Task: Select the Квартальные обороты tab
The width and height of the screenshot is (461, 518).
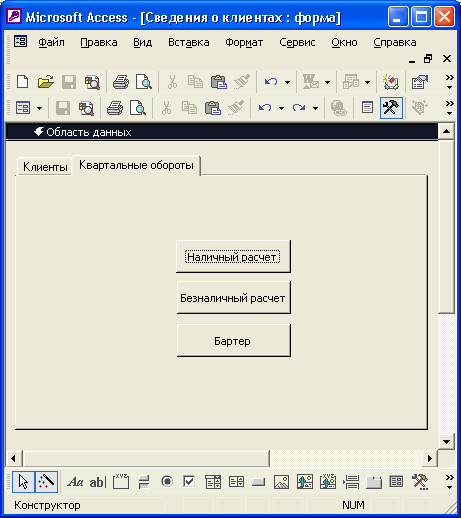Action: pos(136,165)
